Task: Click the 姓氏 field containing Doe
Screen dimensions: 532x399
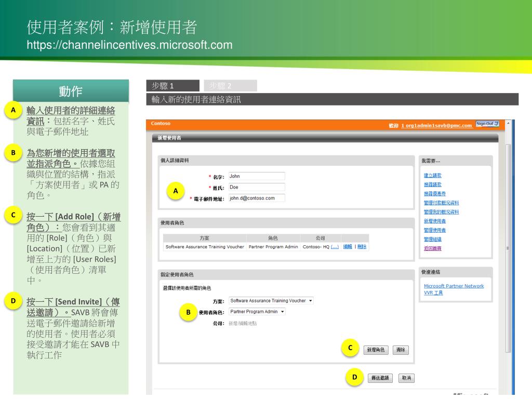Action: click(x=257, y=187)
